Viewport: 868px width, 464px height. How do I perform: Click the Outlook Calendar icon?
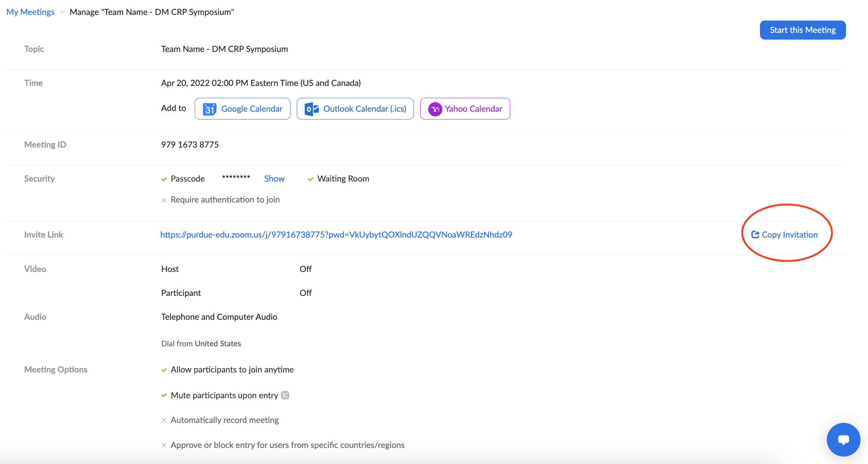tap(312, 109)
